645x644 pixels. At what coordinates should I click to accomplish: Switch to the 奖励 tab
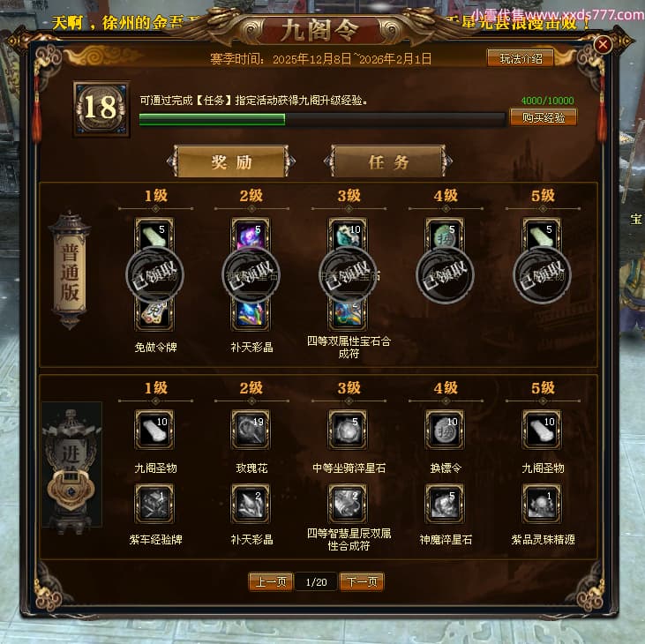[x=231, y=161]
